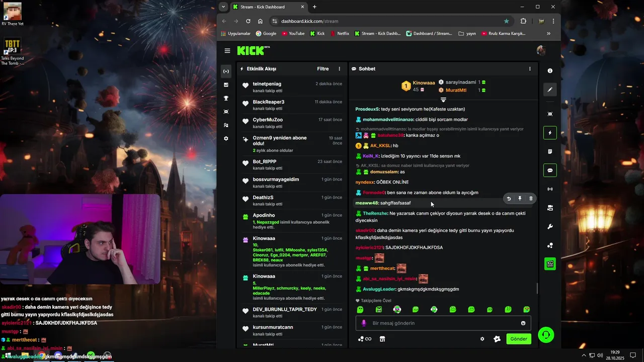Click the clips capture icon in left sidebar
Screen dimensions: 644x362
click(226, 112)
